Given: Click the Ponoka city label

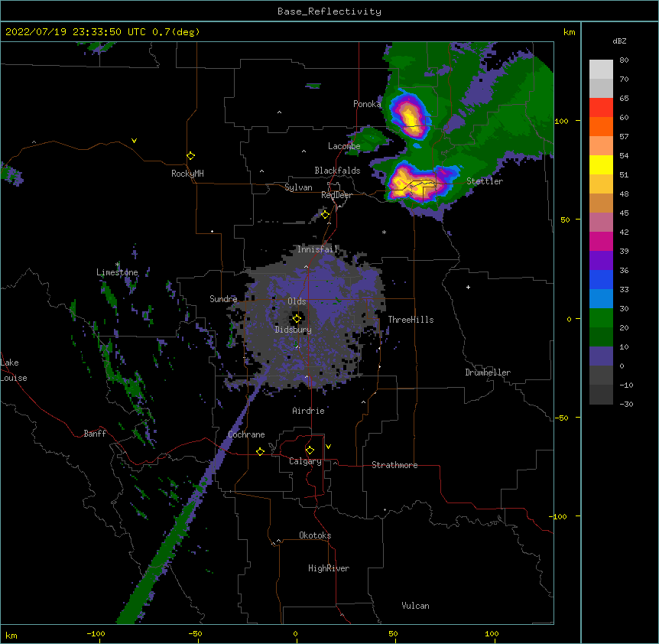Looking at the screenshot, I should pyautogui.click(x=367, y=104).
